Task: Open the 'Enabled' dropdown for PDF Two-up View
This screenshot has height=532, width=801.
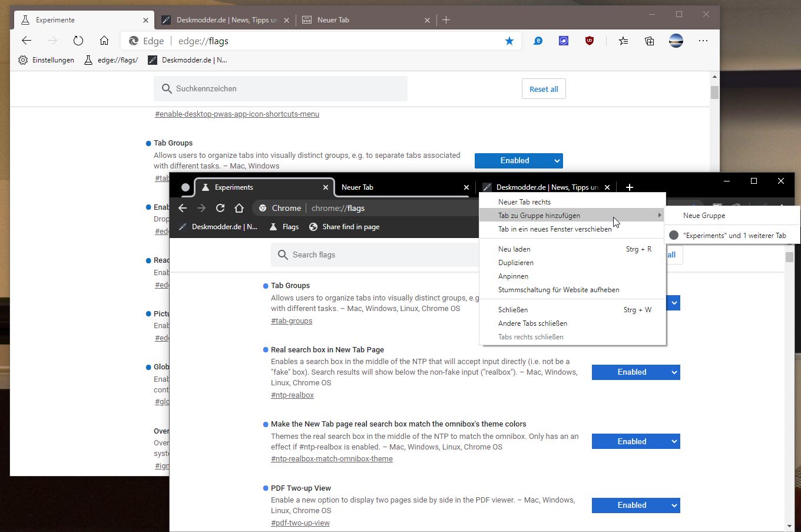Action: [636, 505]
